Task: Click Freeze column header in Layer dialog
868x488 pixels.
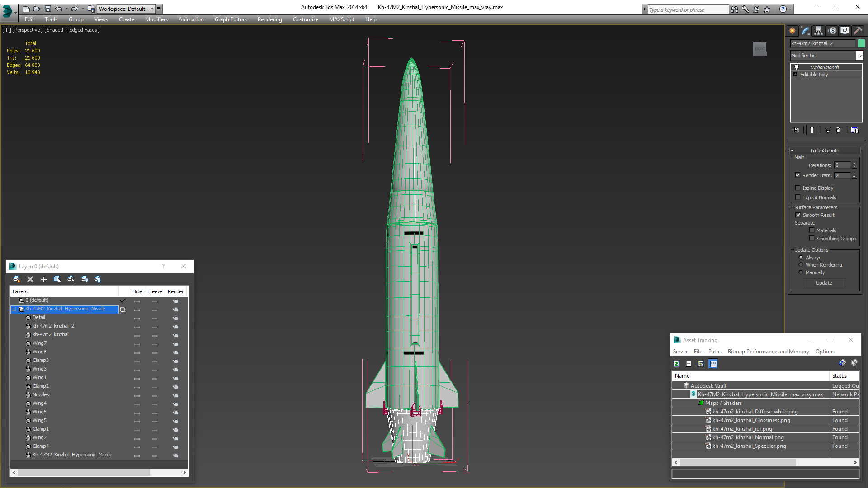Action: [x=155, y=291]
